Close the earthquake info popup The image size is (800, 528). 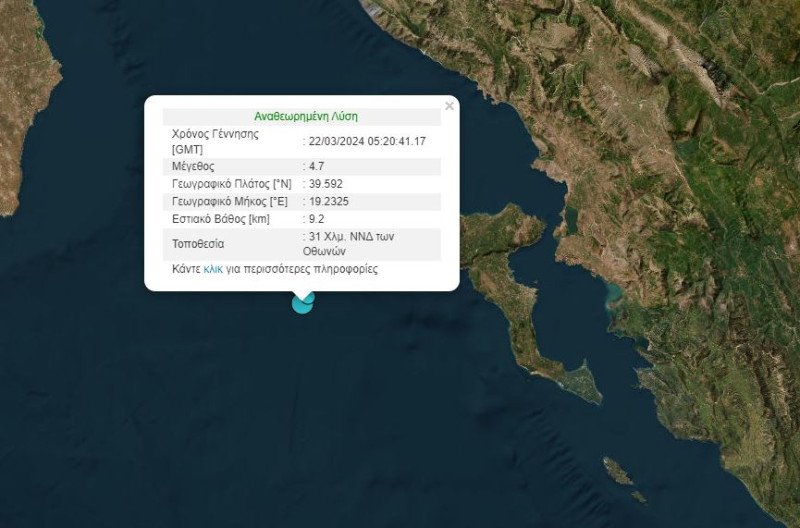click(449, 104)
